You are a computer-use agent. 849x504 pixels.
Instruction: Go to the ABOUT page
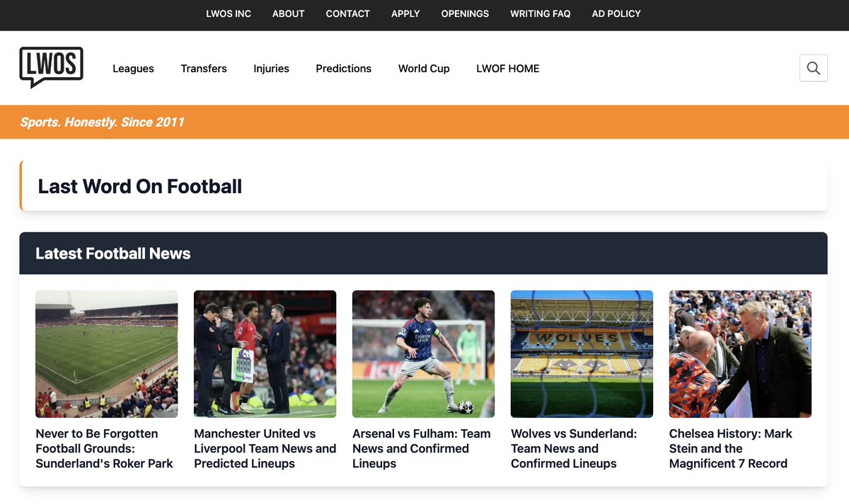[289, 13]
